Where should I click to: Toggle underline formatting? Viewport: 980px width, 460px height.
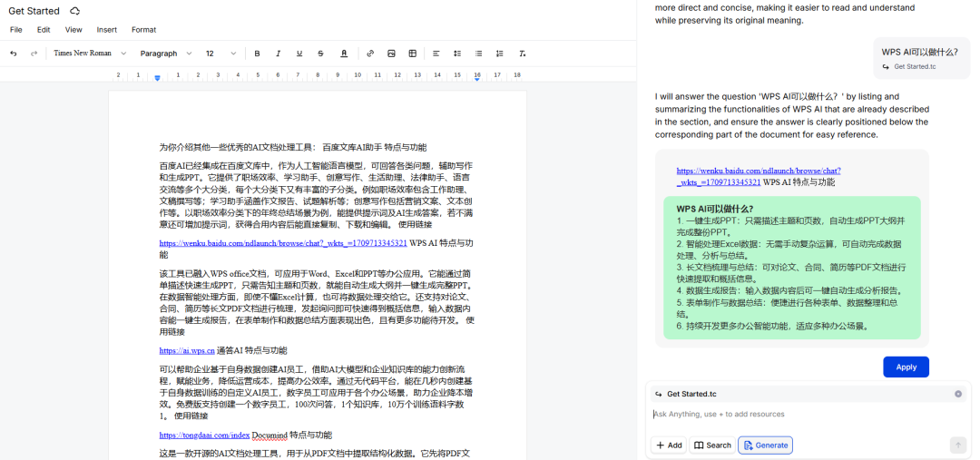299,54
